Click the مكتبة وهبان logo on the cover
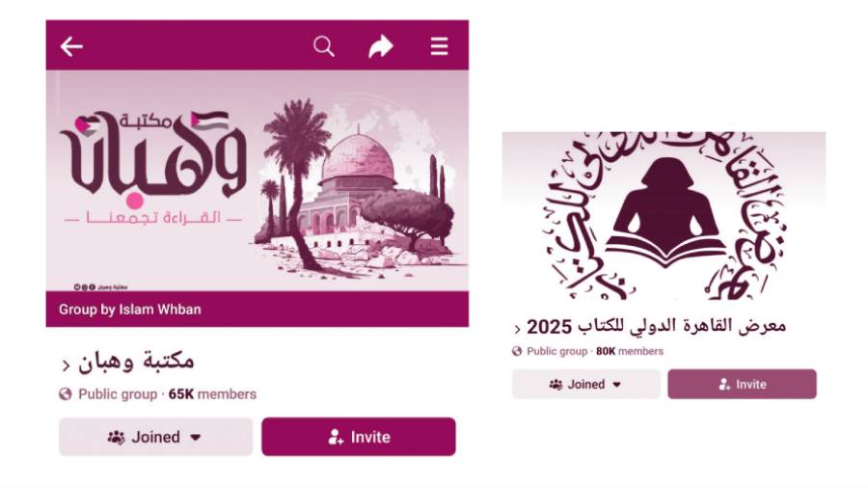868x488 pixels. 152,160
